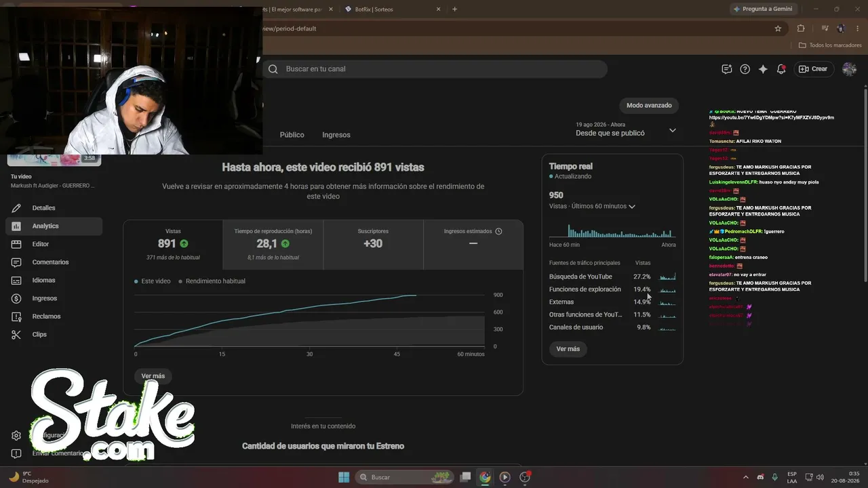
Task: Click the Comentarios icon in sidebar
Action: click(x=16, y=262)
